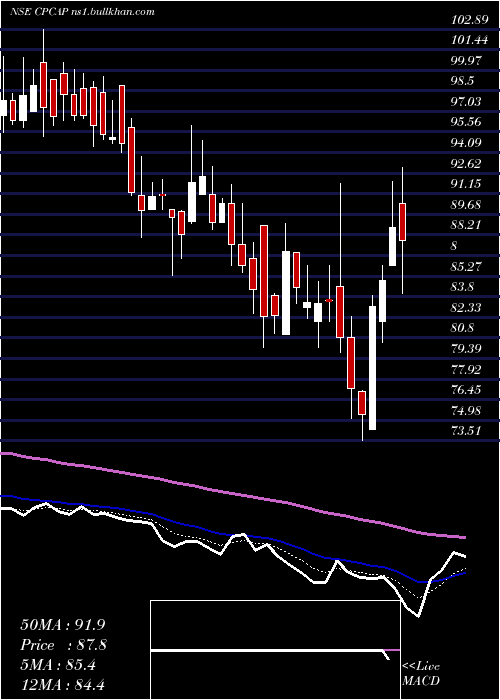Screen dimensions: 500x700
Task: Click the 91.15 price axis label
Action: [466, 184]
